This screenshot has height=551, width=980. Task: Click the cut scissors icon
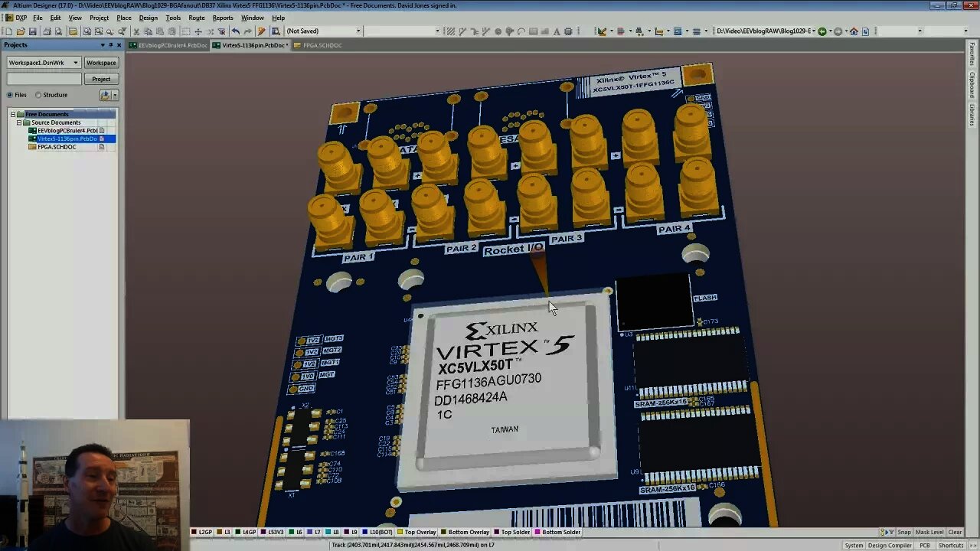click(x=136, y=31)
